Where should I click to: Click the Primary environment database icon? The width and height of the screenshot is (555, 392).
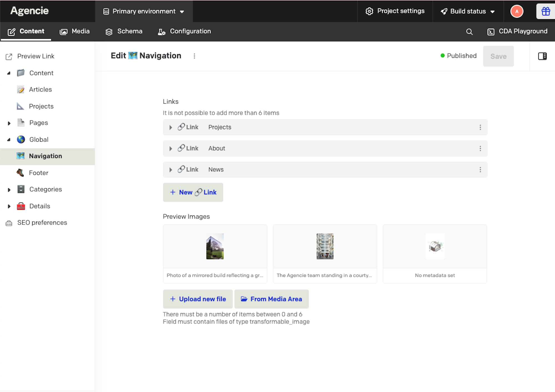106,11
